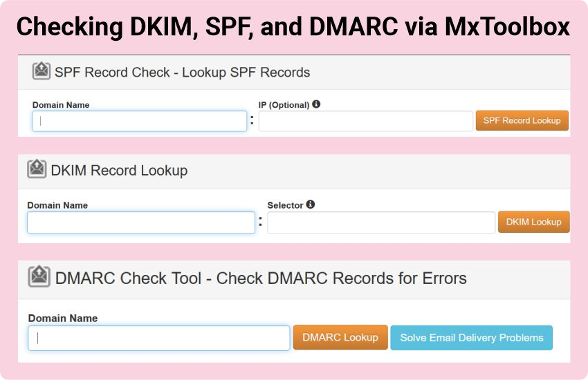The width and height of the screenshot is (588, 380).
Task: Click 'SPF Record Check - Lookup SPF Records' heading
Action: tap(182, 73)
